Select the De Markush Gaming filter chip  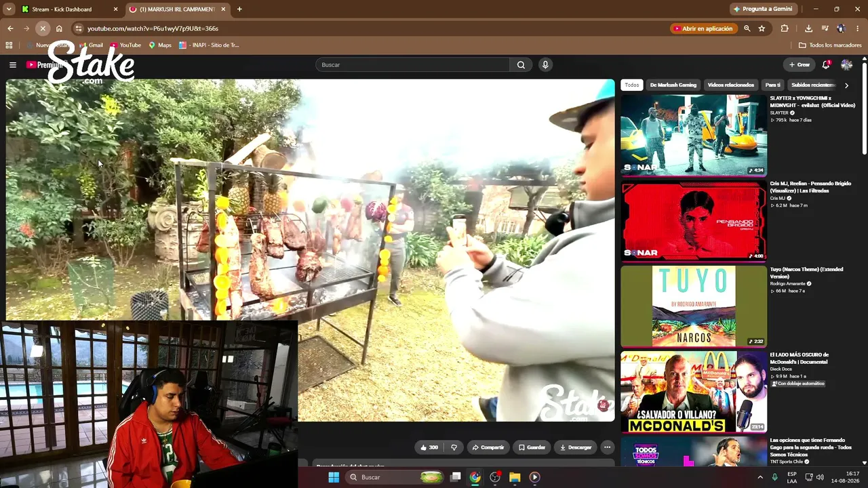pos(673,85)
